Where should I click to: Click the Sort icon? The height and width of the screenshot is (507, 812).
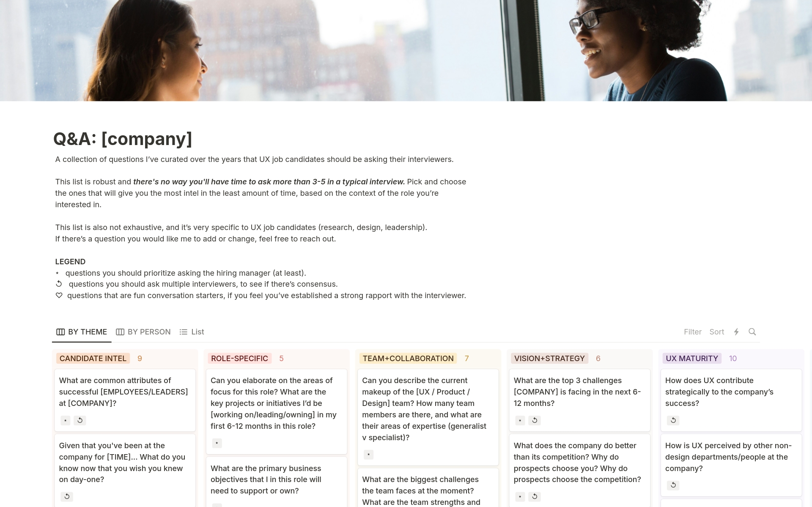pyautogui.click(x=716, y=331)
